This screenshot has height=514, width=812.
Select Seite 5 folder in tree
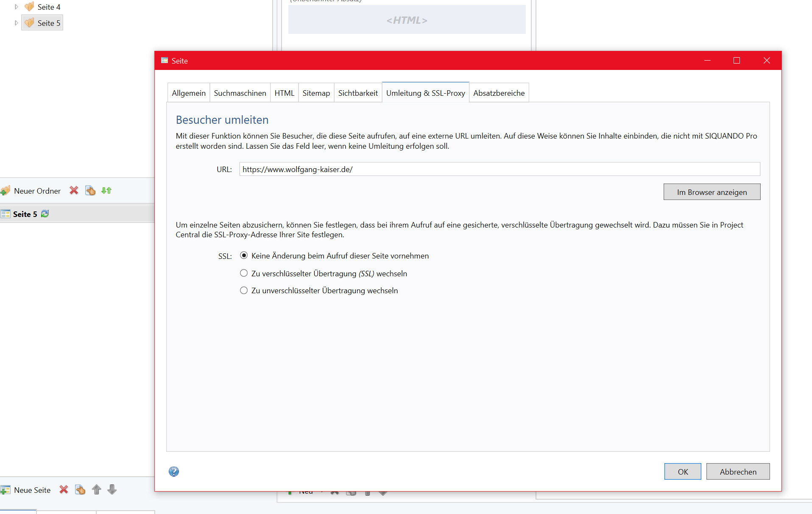(x=48, y=23)
